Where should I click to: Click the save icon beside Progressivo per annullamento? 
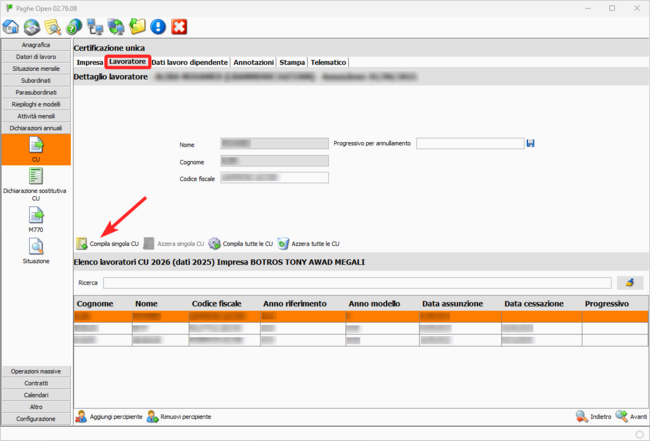(x=531, y=143)
